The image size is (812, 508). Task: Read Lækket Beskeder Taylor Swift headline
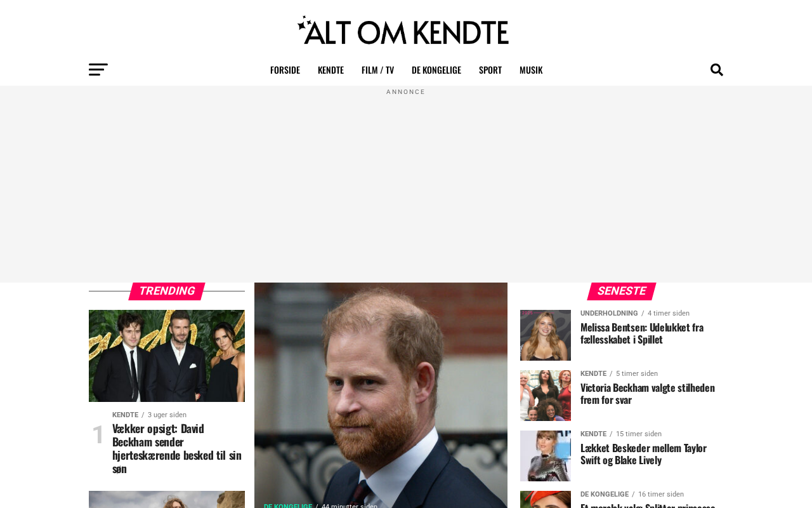pos(644,454)
